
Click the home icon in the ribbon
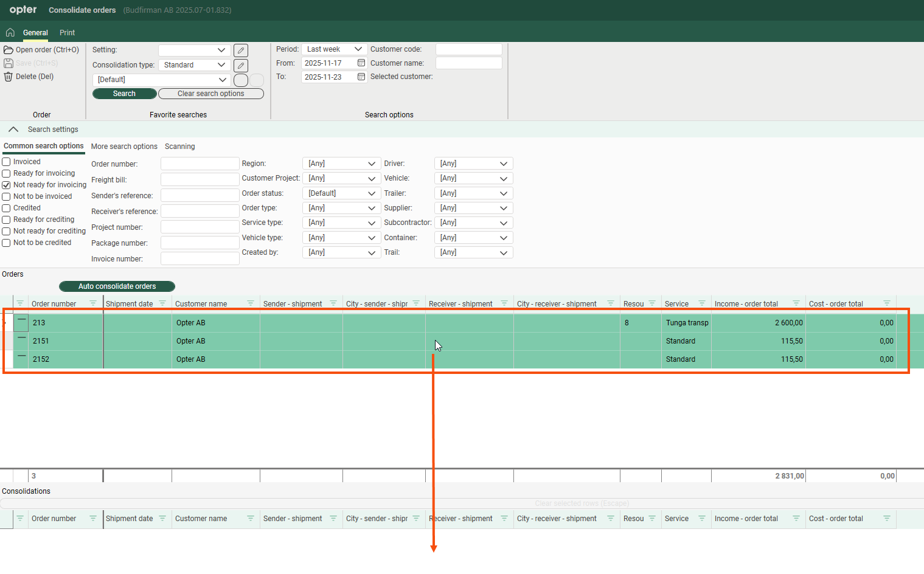click(10, 33)
